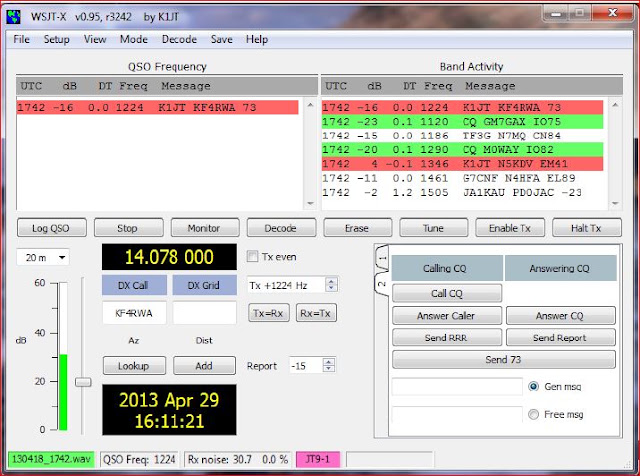Select the Gen msg radio button
640x476 pixels.
pyautogui.click(x=533, y=386)
